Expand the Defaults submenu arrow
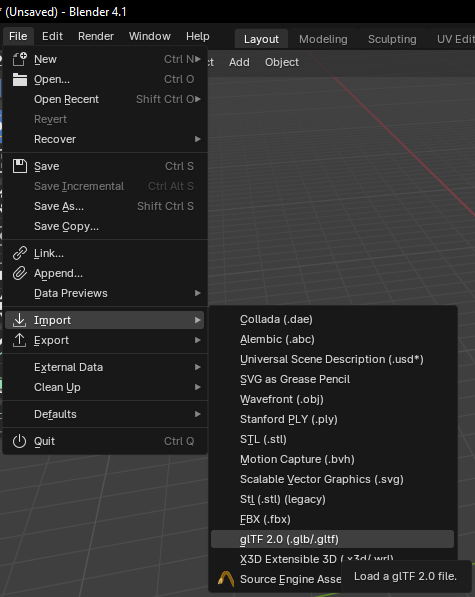Viewport: 475px width, 597px height. [x=198, y=414]
